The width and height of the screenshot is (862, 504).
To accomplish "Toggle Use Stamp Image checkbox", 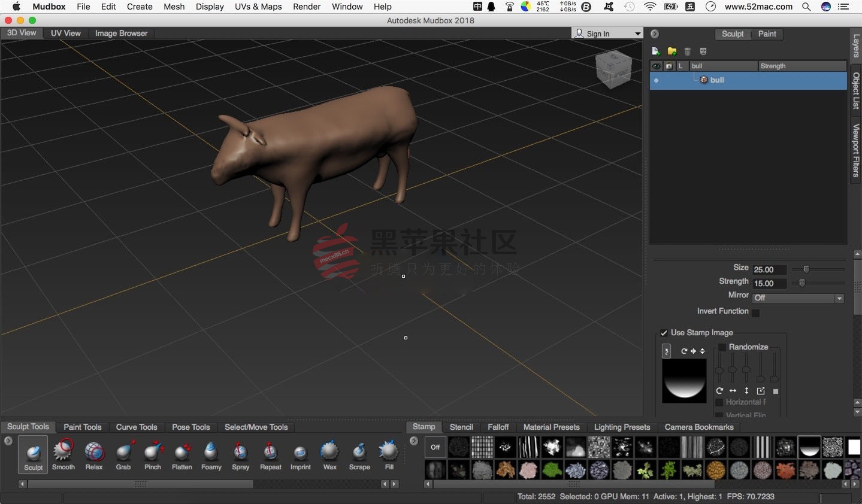I will (664, 333).
